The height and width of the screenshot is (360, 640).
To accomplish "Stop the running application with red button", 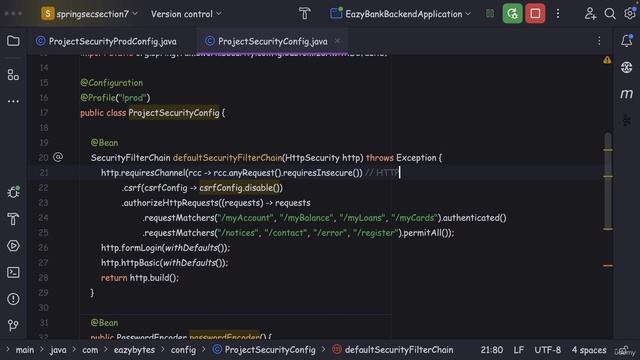I will click(535, 13).
